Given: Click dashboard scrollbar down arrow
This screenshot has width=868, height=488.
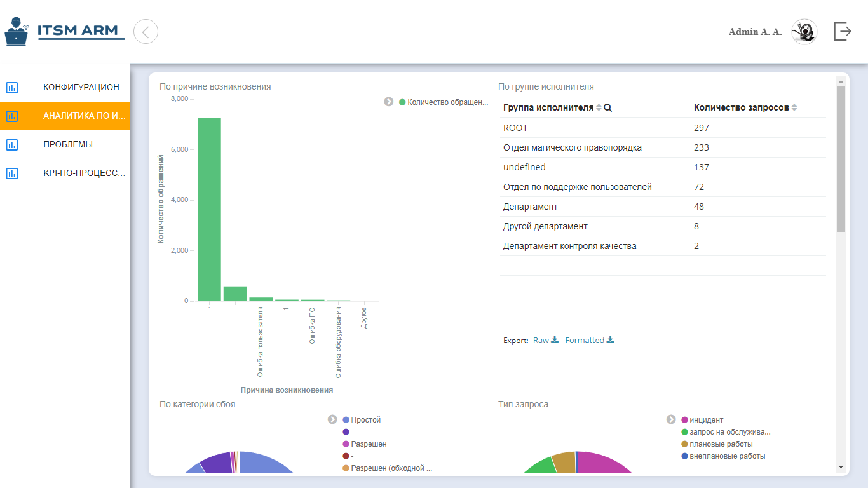Looking at the screenshot, I should point(841,467).
